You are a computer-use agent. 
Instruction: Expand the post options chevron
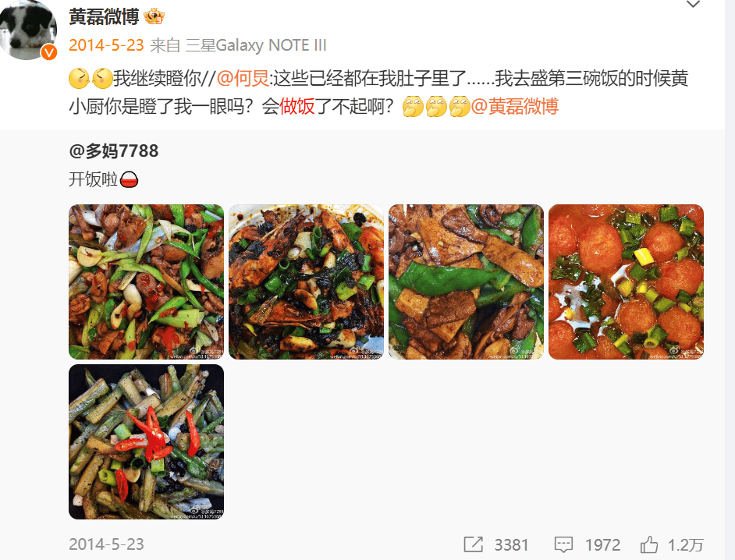coord(693,5)
